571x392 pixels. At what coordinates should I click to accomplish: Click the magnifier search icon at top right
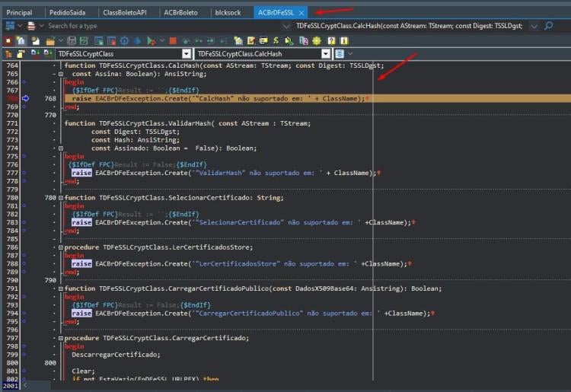548,26
